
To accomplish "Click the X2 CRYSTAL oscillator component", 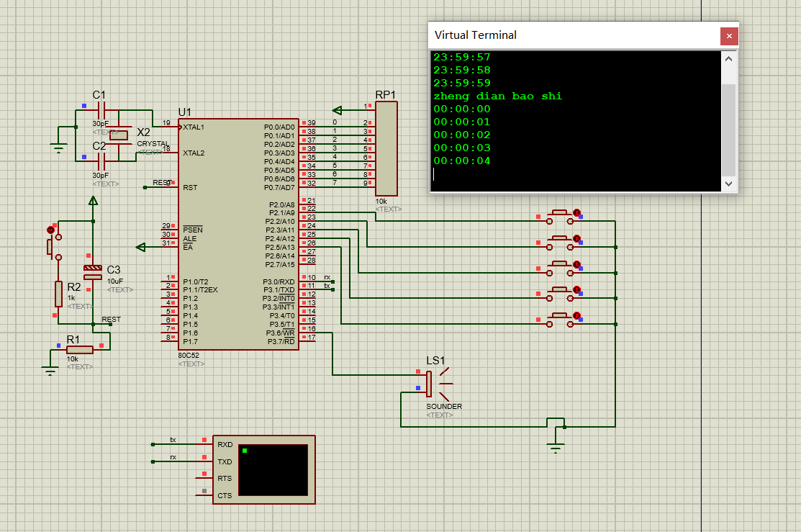I will coord(119,135).
